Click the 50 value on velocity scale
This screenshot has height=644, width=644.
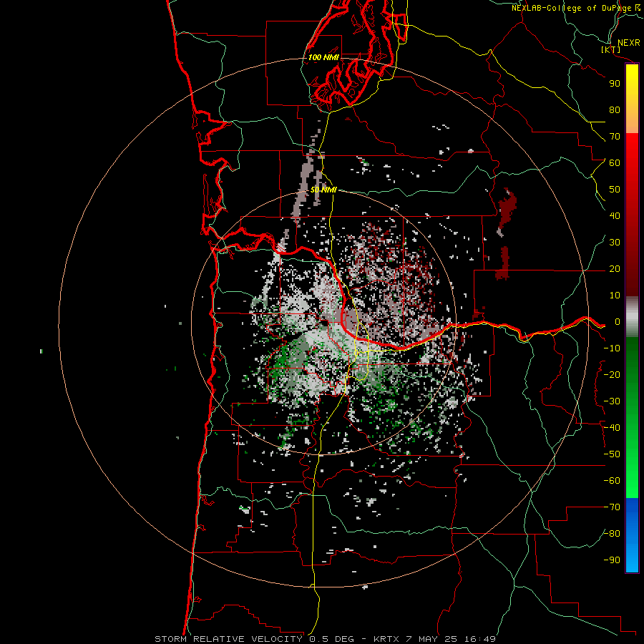(615, 190)
